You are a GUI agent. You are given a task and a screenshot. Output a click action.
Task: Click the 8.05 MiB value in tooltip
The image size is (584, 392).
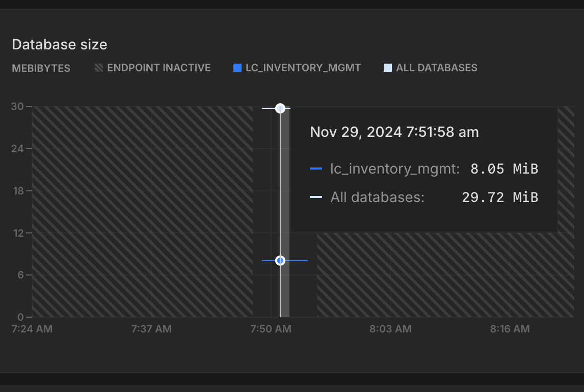point(504,169)
